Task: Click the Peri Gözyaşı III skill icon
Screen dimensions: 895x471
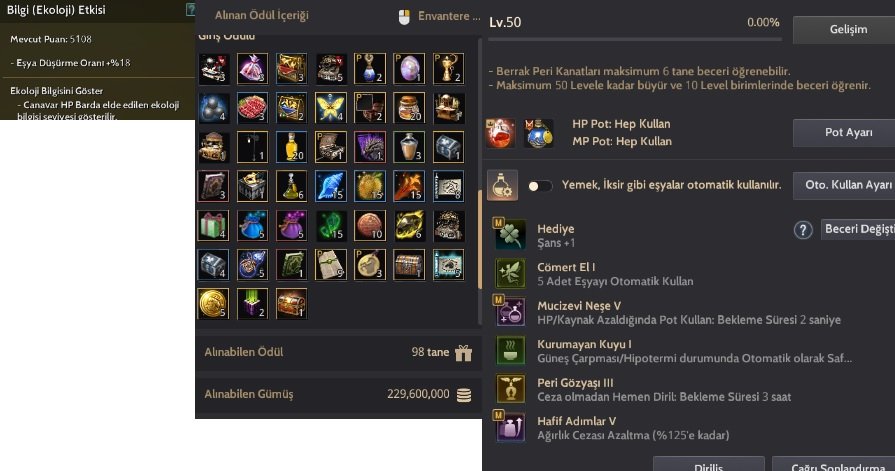Action: (510, 389)
